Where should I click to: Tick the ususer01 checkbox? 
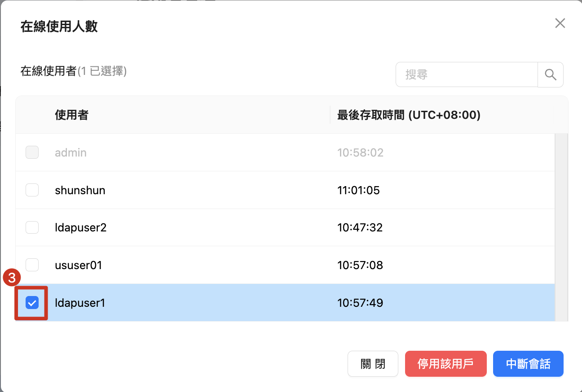32,265
